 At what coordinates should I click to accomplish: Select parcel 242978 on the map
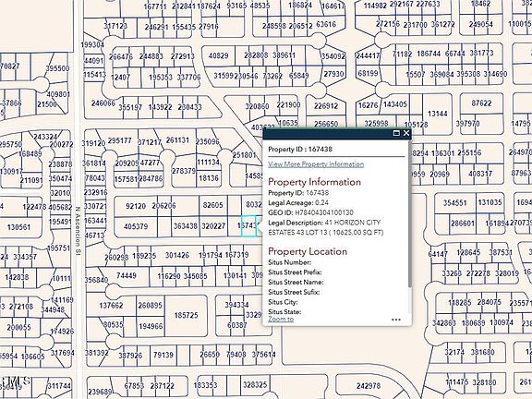[369, 386]
